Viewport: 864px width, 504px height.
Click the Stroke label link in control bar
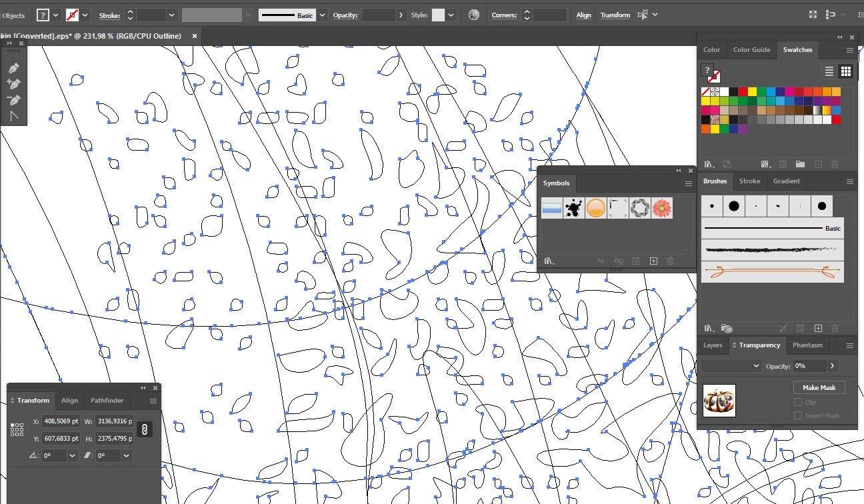(x=109, y=15)
